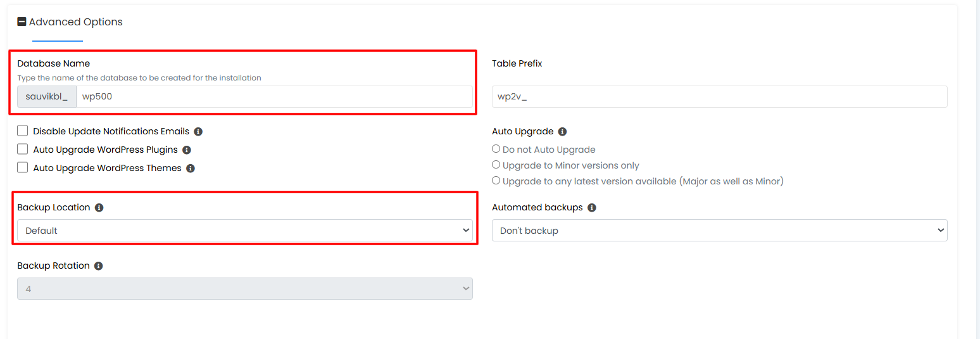The width and height of the screenshot is (980, 339).
Task: Click the Database Name label
Action: tap(54, 63)
